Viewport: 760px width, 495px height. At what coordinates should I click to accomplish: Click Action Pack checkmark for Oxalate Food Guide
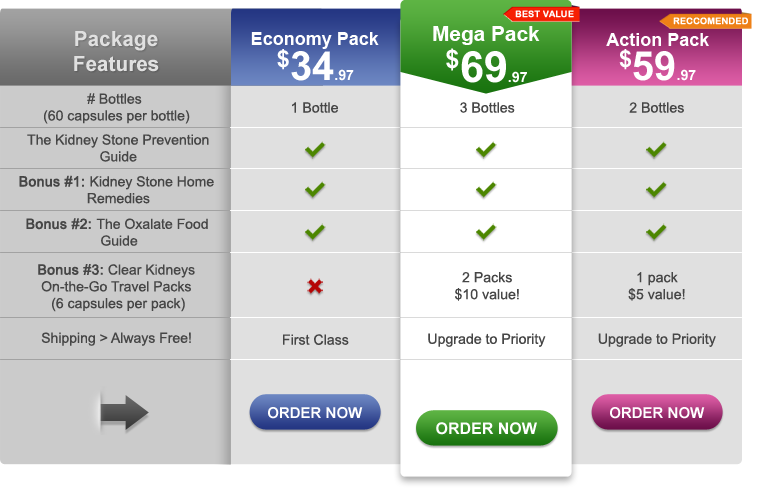[656, 232]
